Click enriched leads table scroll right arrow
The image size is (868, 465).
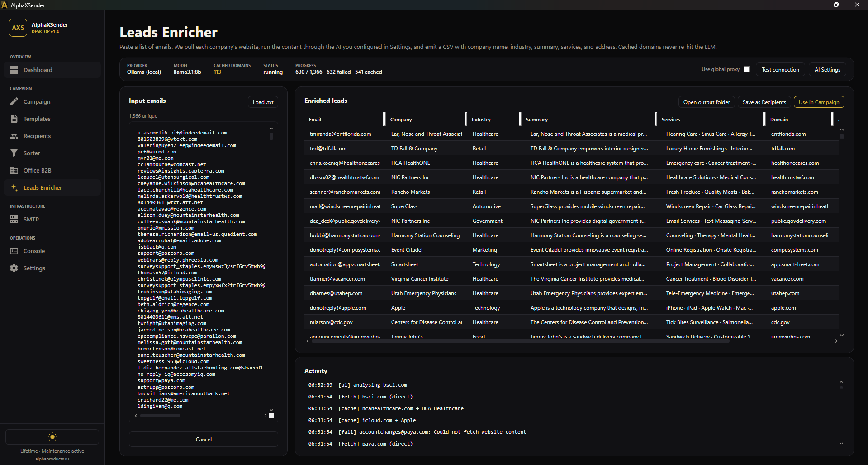point(835,341)
